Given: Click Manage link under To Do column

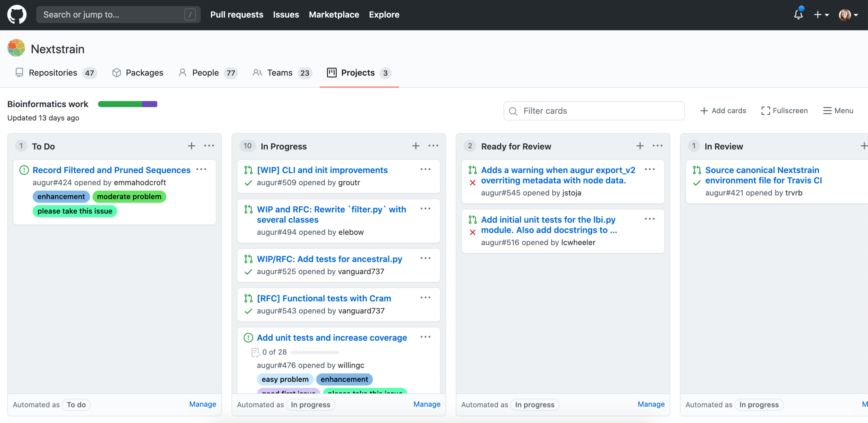Looking at the screenshot, I should 202,404.
